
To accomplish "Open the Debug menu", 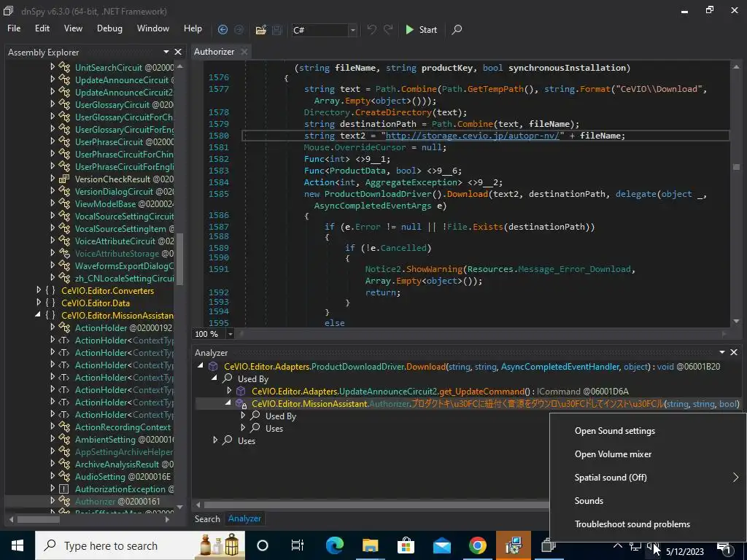I will (x=109, y=28).
